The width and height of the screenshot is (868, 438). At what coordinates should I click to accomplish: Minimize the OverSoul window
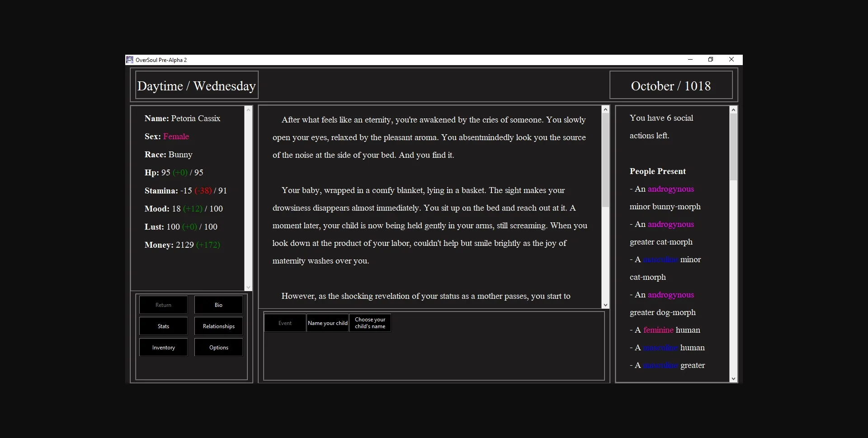click(x=690, y=59)
